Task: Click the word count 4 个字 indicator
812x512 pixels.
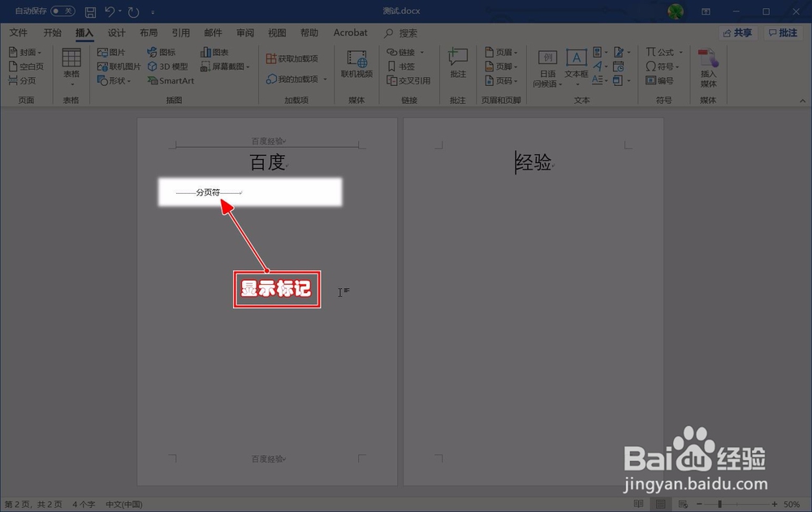Action: [84, 504]
